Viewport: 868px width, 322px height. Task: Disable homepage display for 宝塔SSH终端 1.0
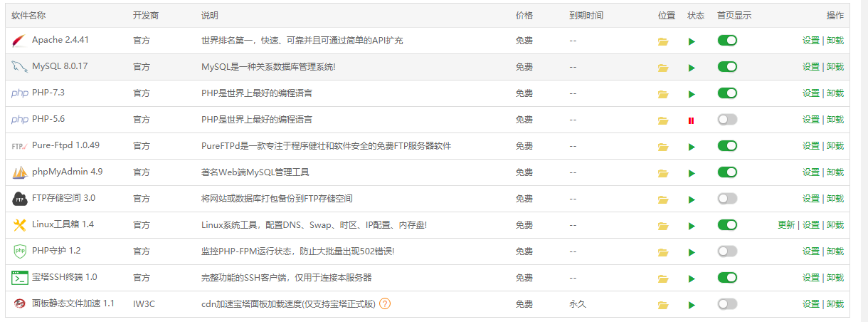click(x=727, y=278)
